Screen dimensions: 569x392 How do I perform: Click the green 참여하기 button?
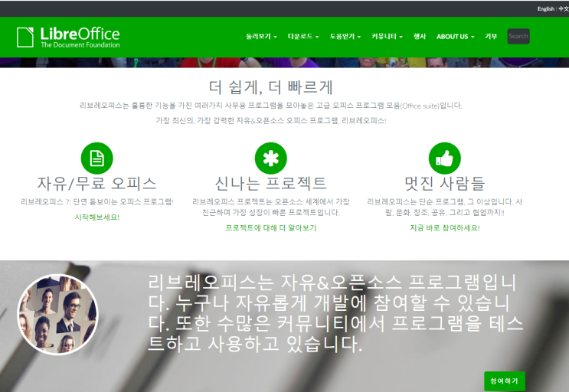504,381
